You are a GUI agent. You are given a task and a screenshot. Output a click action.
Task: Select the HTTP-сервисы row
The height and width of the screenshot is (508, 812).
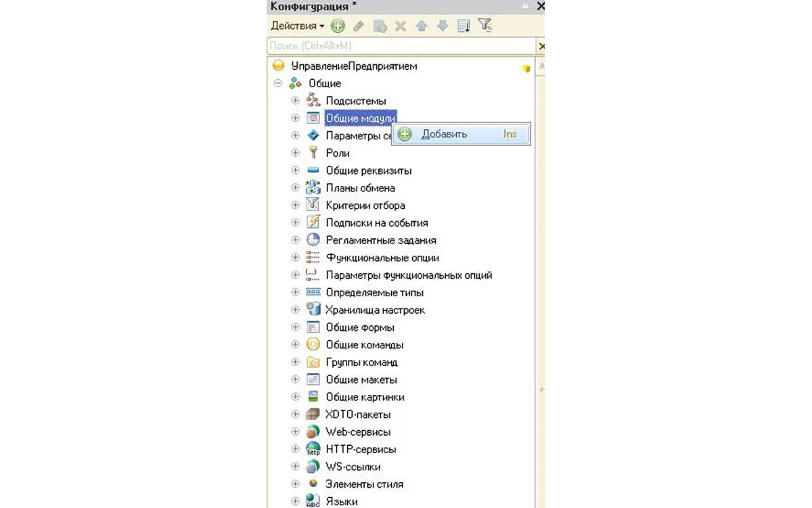(361, 449)
